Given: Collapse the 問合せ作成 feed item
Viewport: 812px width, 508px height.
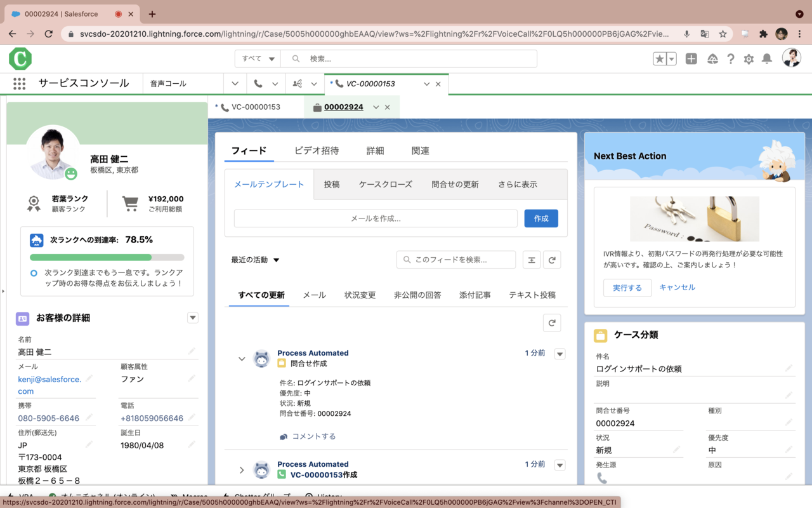Looking at the screenshot, I should (242, 359).
